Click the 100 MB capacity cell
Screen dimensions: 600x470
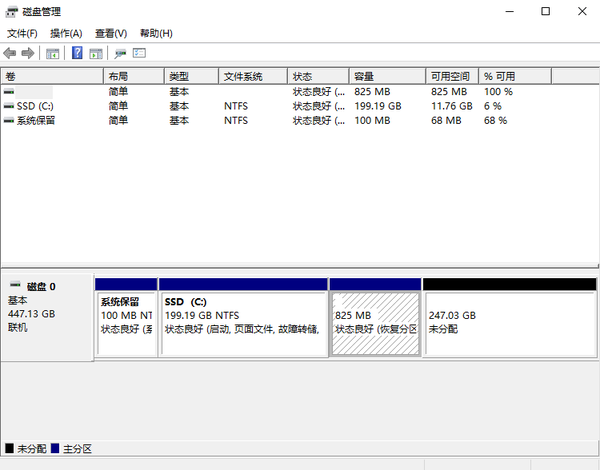372,121
